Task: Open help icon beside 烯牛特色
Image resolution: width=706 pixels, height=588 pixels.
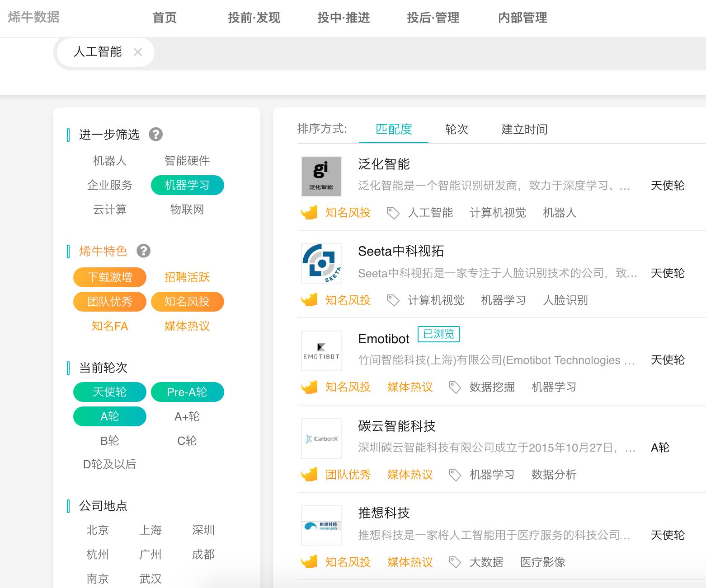Action: [x=143, y=251]
